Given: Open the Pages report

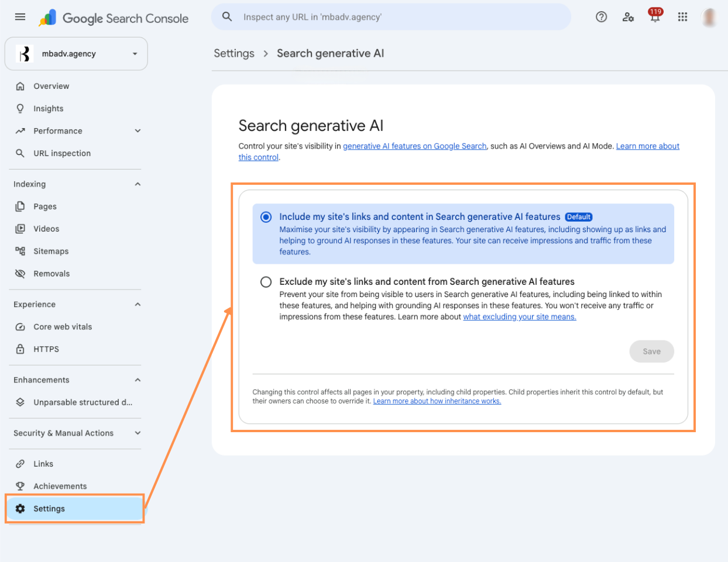Looking at the screenshot, I should [x=45, y=206].
